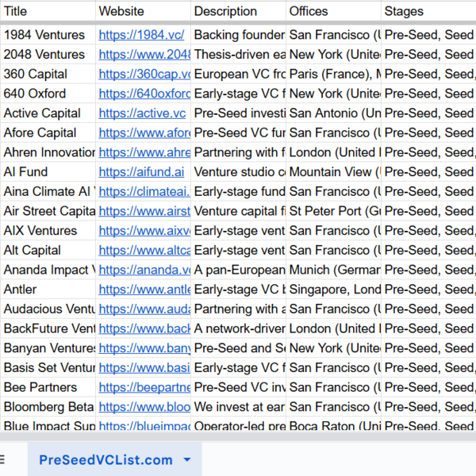Viewport: 476px width, 476px height.
Task: Open the Alt Capital website link
Action: (x=144, y=250)
